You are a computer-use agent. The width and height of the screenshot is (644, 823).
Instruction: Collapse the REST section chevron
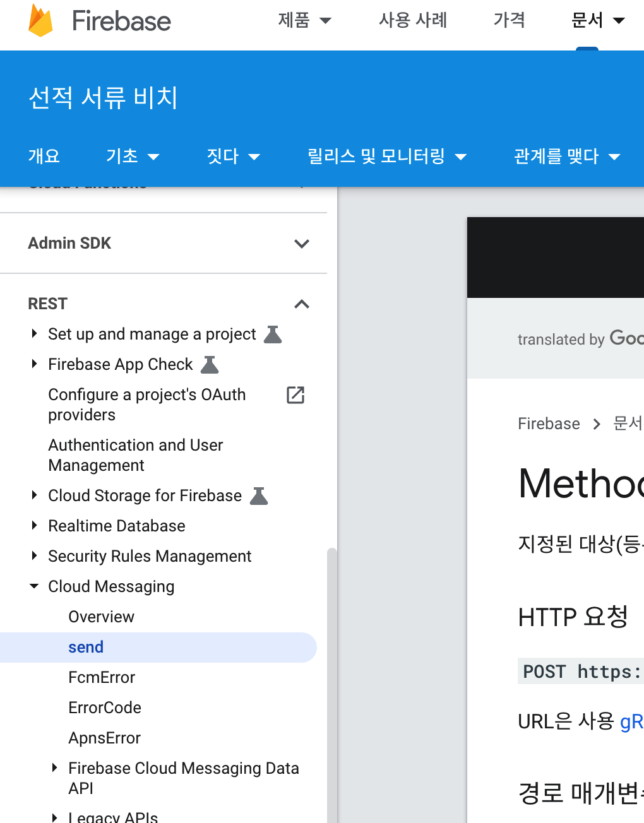[302, 304]
